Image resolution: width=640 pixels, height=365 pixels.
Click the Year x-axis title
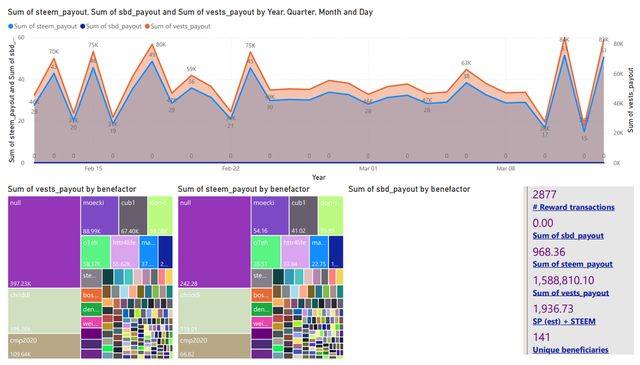pos(319,177)
